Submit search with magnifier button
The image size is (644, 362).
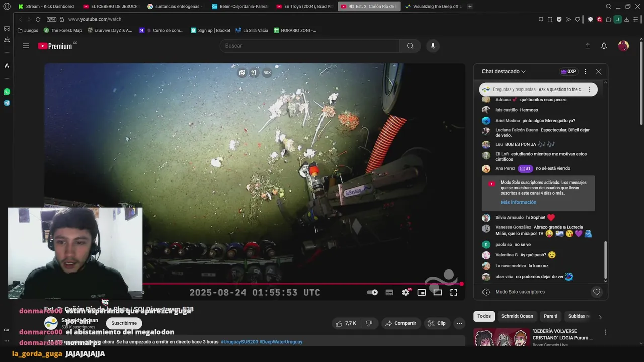(410, 46)
